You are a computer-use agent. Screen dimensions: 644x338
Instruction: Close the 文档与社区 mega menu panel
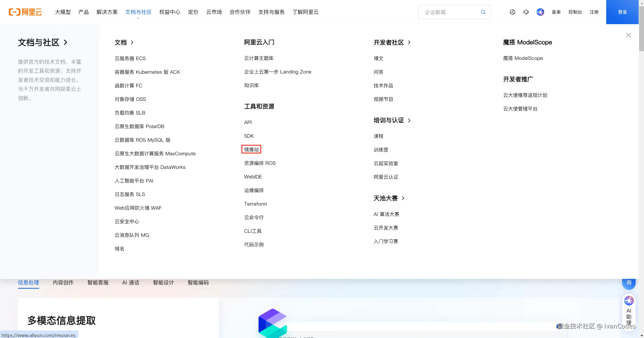(x=628, y=35)
